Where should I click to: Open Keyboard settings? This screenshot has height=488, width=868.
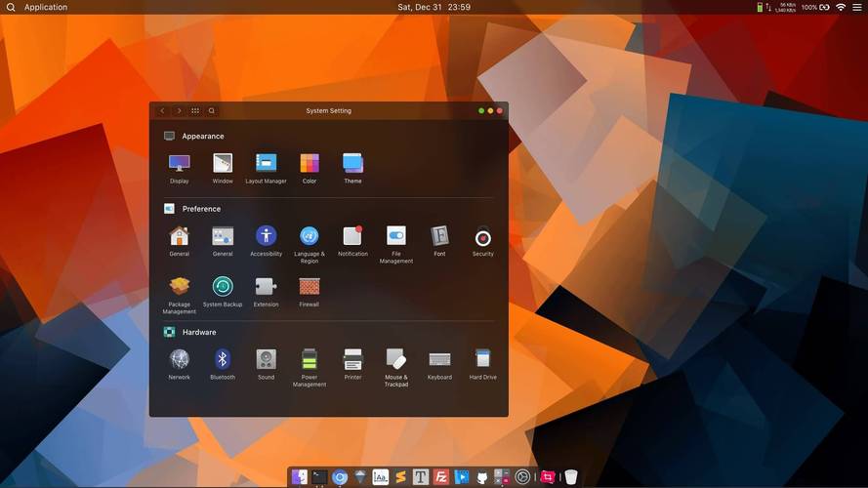click(x=439, y=365)
